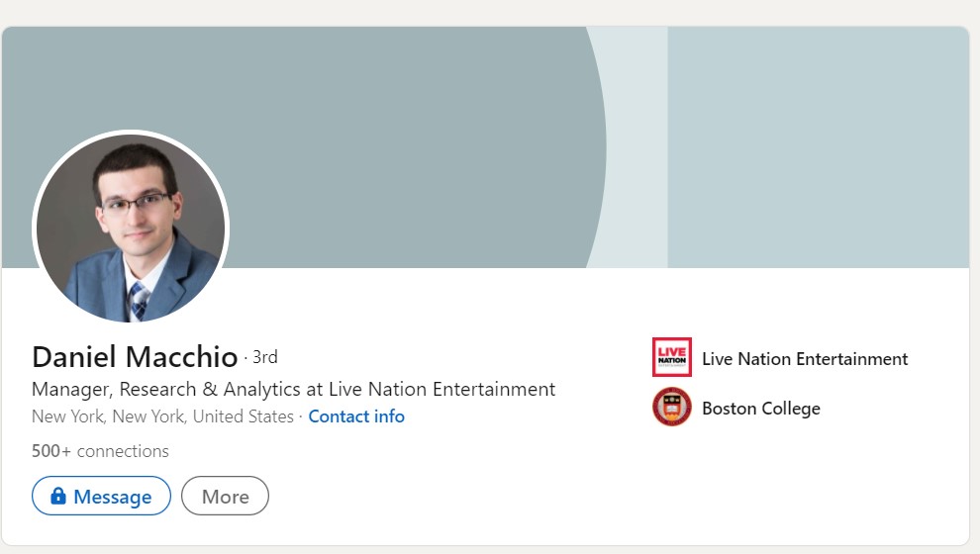The height and width of the screenshot is (554, 980).
Task: Click the lock icon on Message button
Action: pos(58,496)
